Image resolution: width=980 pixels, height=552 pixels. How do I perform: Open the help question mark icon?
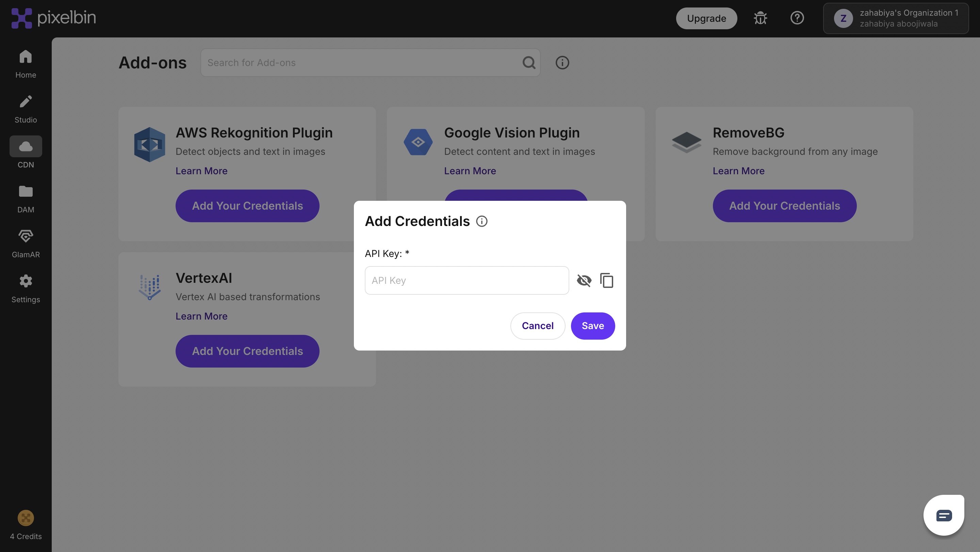[x=797, y=18]
